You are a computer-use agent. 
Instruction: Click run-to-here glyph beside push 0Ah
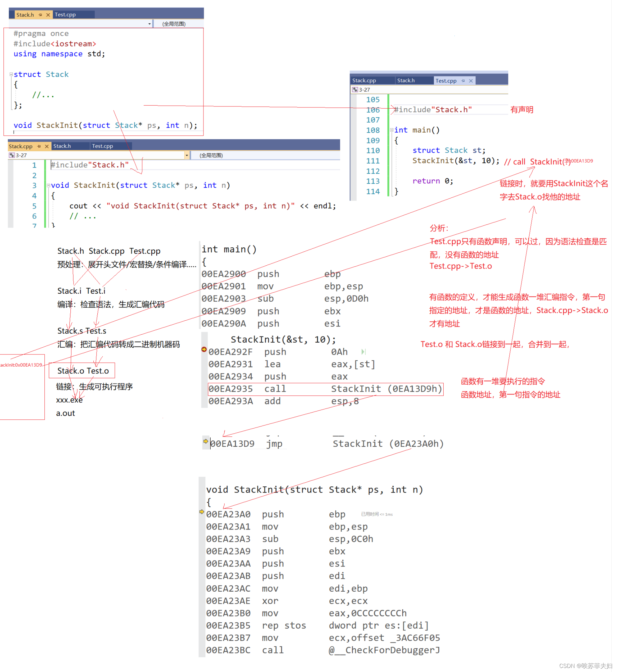point(364,352)
